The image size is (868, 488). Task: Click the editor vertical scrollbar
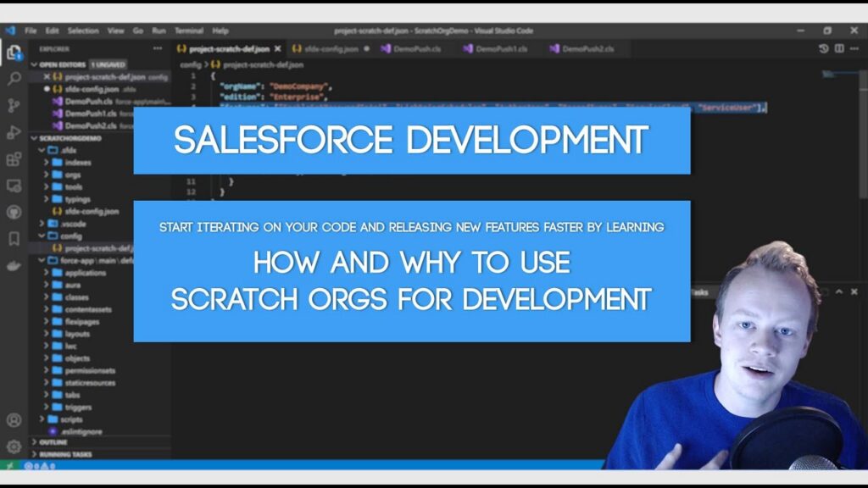click(x=863, y=134)
